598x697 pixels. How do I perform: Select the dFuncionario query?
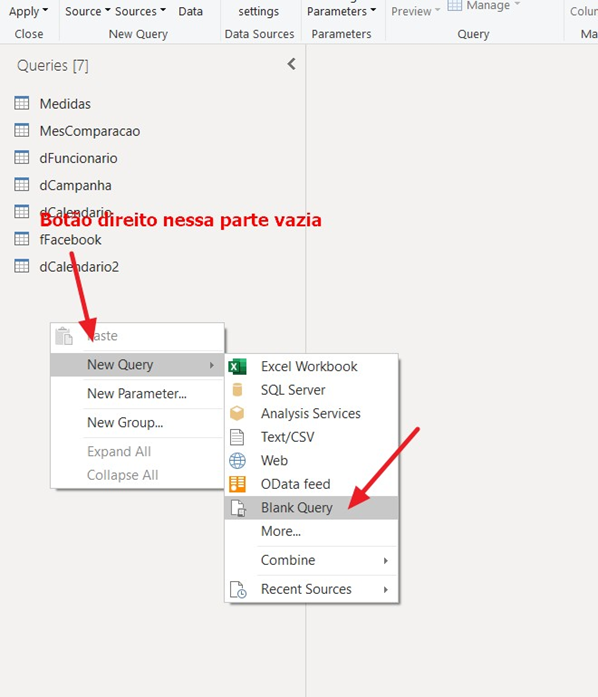(78, 158)
